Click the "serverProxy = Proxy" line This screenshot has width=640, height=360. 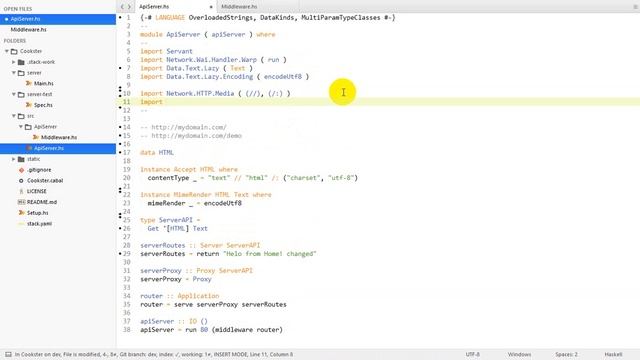(176, 279)
